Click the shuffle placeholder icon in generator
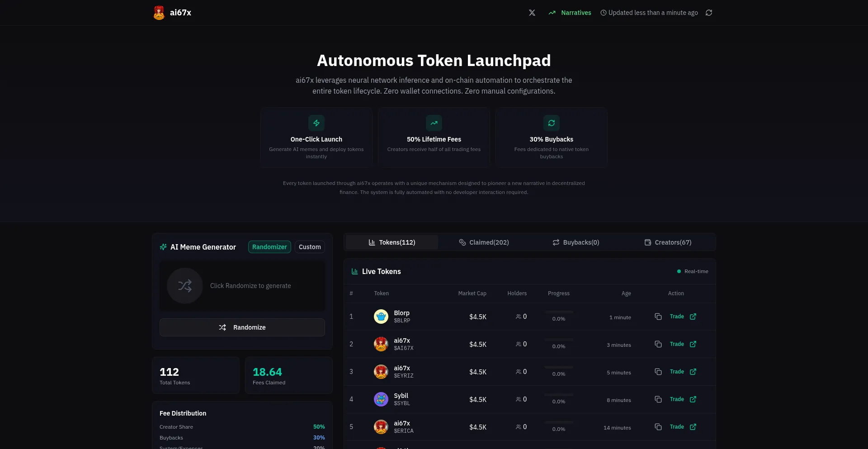 185,286
